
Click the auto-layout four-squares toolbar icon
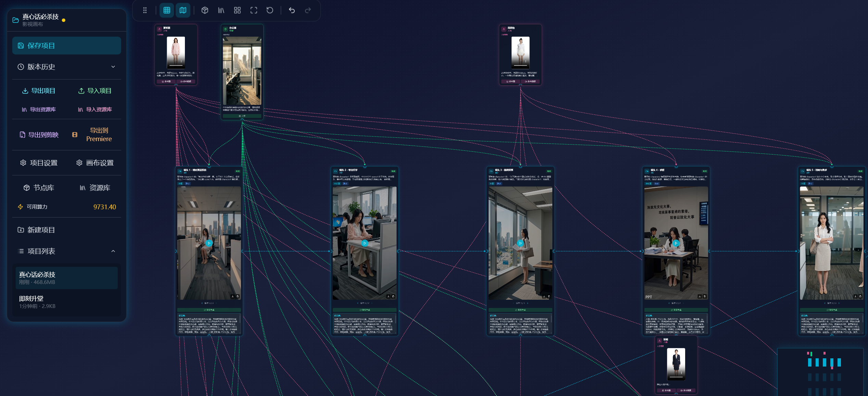pyautogui.click(x=237, y=10)
